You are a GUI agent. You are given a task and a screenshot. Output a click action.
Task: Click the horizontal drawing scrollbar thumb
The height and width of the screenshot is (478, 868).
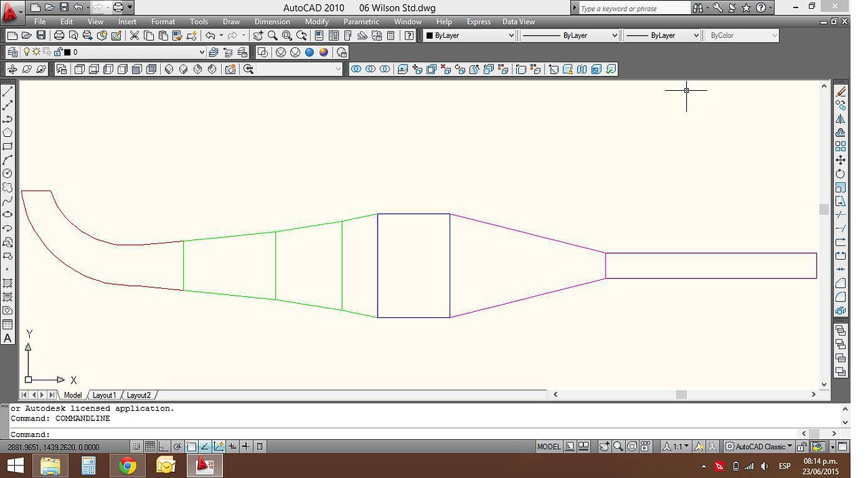click(682, 395)
